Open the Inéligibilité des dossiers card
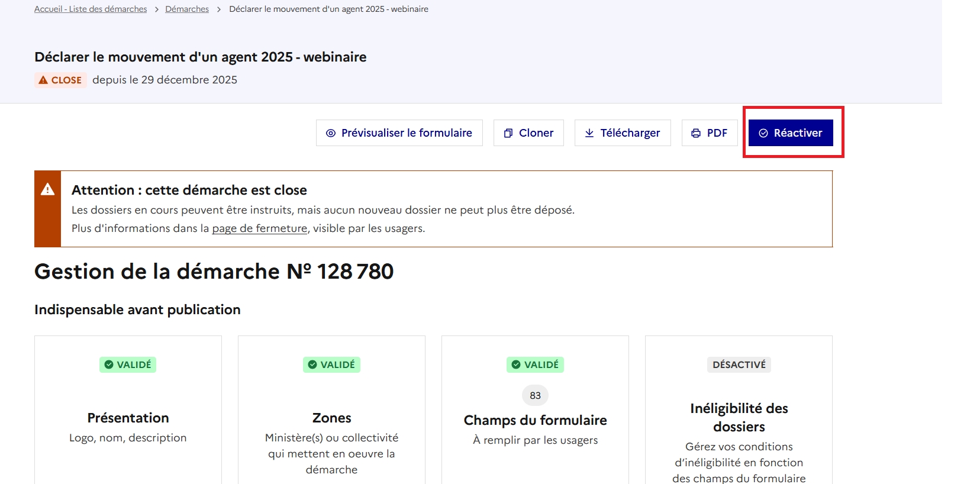 pyautogui.click(x=739, y=417)
